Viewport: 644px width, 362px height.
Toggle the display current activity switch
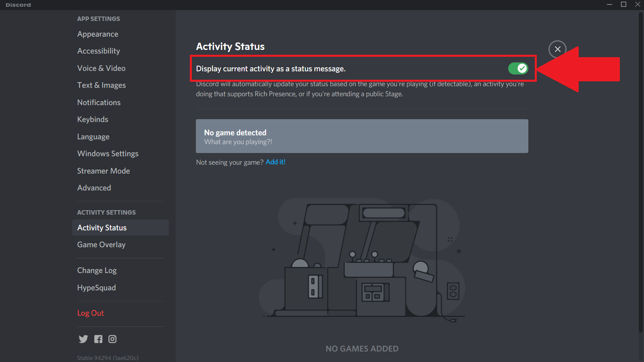pos(518,68)
